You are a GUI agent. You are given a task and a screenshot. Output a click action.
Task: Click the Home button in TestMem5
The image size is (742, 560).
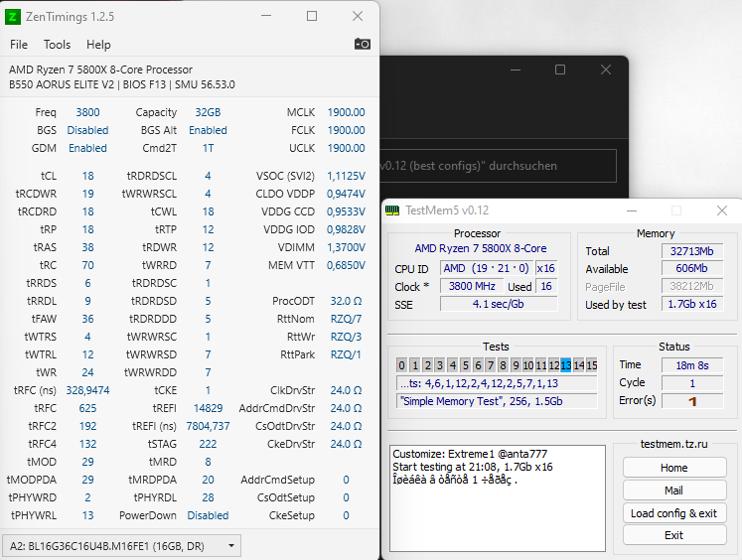(x=674, y=468)
